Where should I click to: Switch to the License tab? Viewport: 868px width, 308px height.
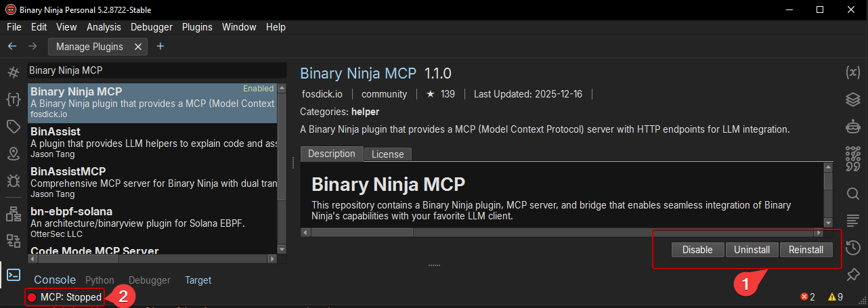[388, 154]
